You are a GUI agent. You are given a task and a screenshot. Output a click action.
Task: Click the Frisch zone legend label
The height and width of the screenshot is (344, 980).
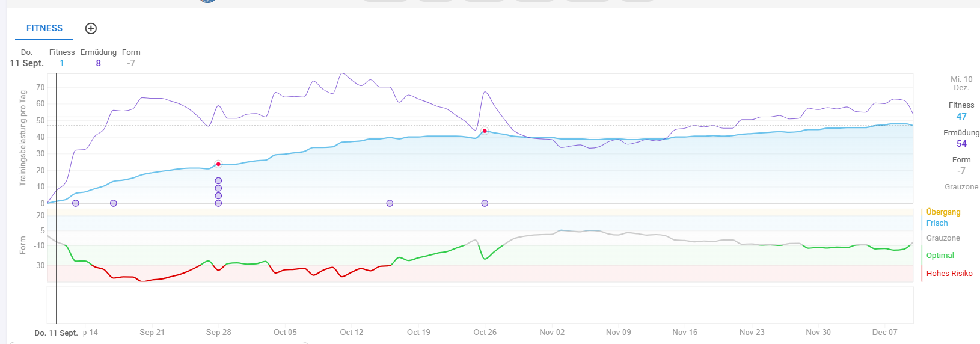click(937, 223)
